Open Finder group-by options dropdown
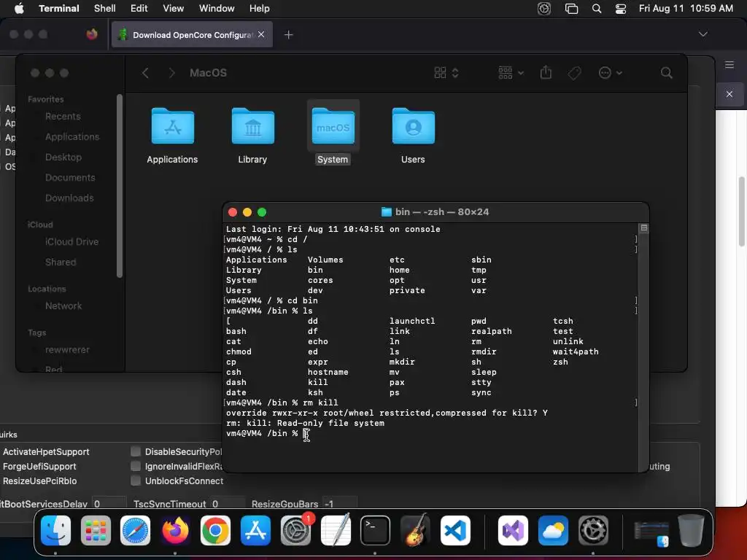This screenshot has height=560, width=747. pyautogui.click(x=511, y=73)
